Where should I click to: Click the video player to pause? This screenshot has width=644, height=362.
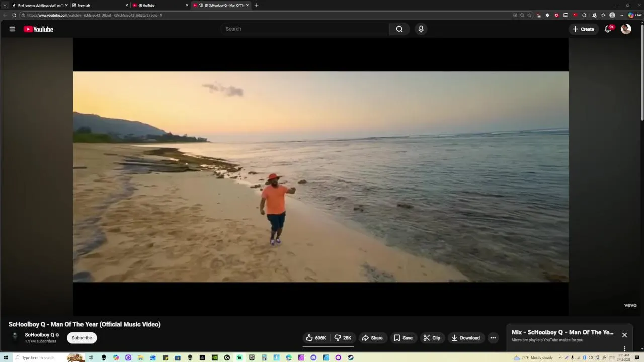320,176
